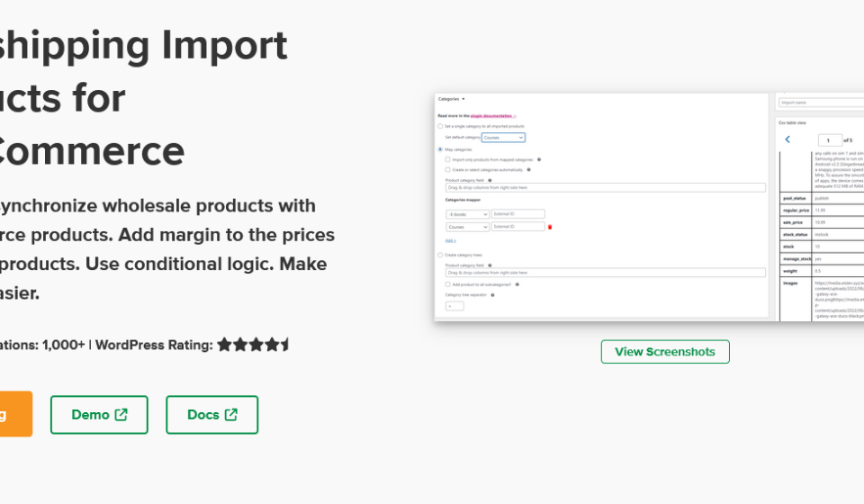
Task: Click the WordPress star rating
Action: coord(253,345)
